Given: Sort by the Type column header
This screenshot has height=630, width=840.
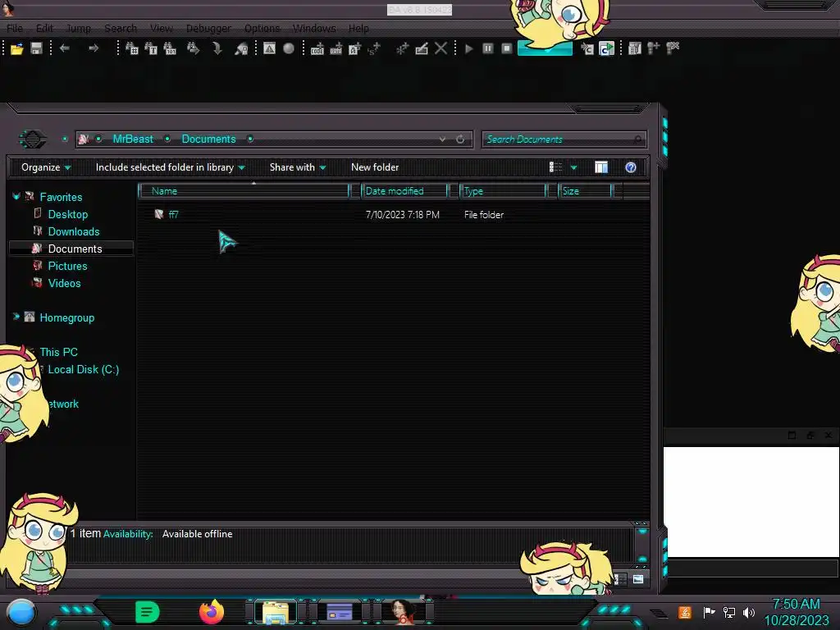Looking at the screenshot, I should 503,190.
